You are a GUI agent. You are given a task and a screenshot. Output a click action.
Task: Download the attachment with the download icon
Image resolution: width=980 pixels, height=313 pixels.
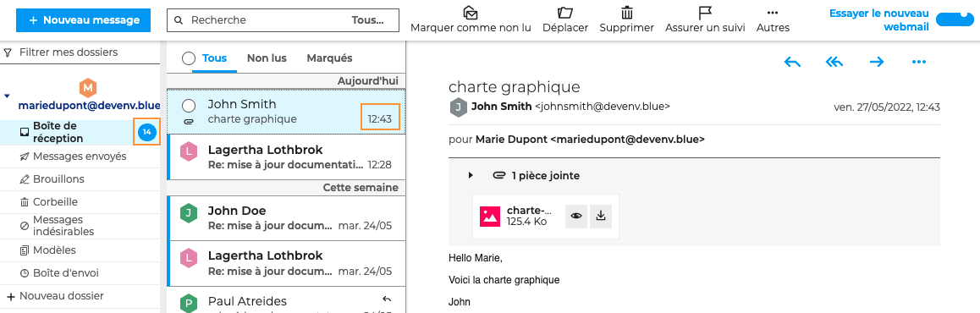tap(601, 217)
